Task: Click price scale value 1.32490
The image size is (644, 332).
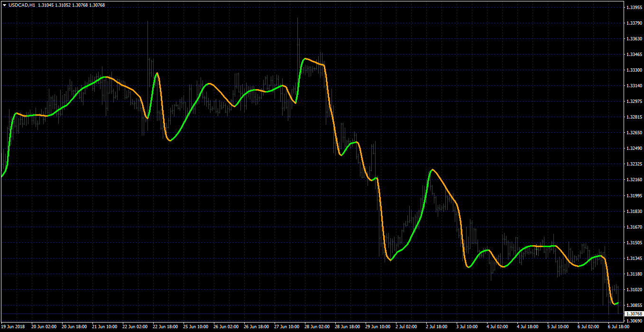Action: [634, 148]
